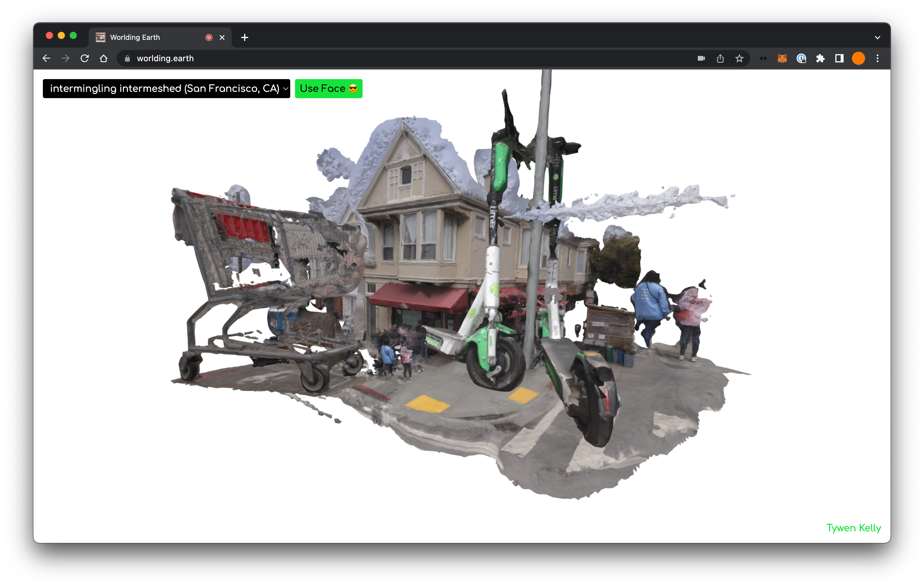
Task: Expand the tab search chevron
Action: [878, 37]
